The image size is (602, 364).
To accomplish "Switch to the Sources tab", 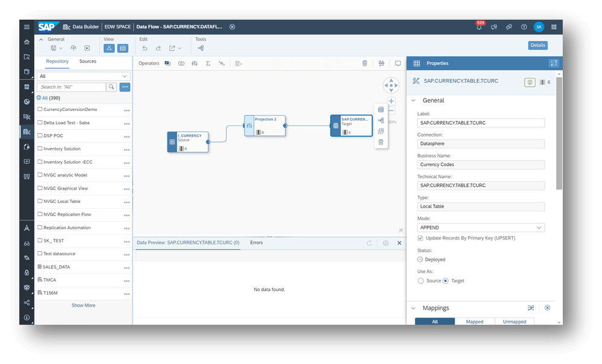I will coord(88,62).
